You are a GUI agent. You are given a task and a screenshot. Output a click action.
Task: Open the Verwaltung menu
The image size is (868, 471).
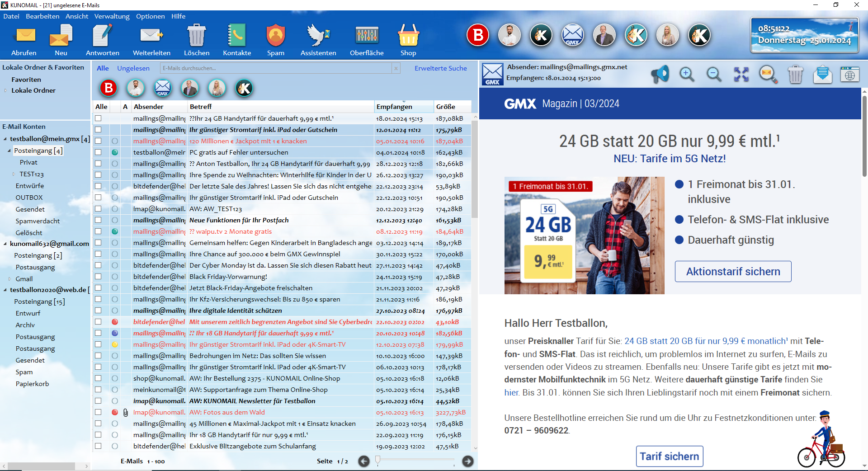click(x=112, y=16)
